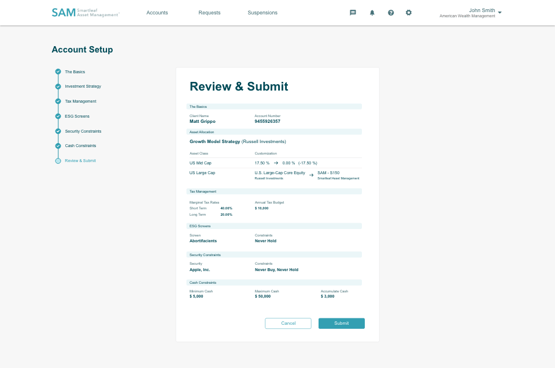Open the Suspensions menu
This screenshot has width=555, height=368.
click(262, 13)
